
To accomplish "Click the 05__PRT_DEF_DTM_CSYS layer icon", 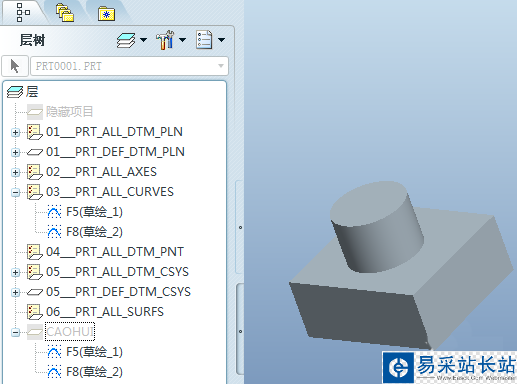I will (35, 292).
